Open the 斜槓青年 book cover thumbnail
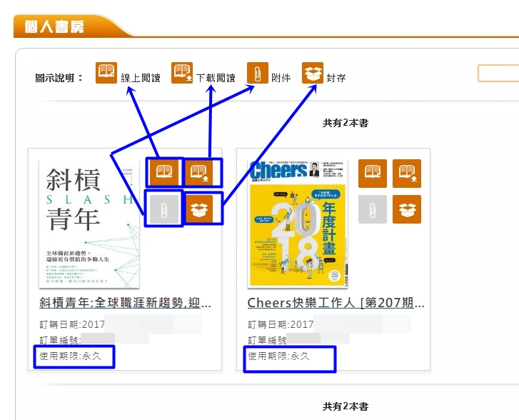This screenshot has width=519, height=420. (86, 224)
